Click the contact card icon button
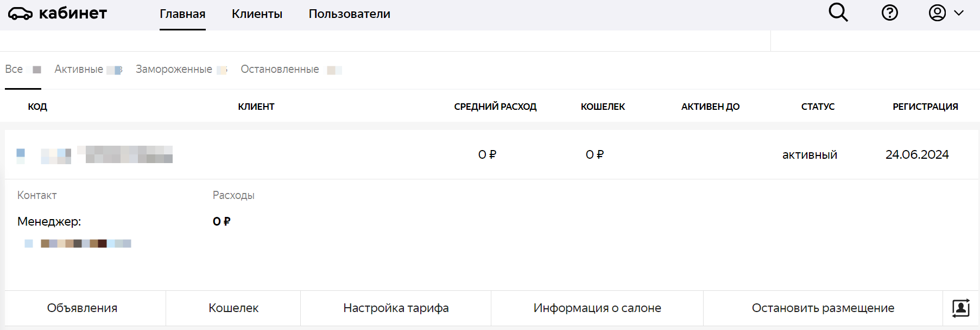Viewport: 980px width, 330px height. click(961, 308)
